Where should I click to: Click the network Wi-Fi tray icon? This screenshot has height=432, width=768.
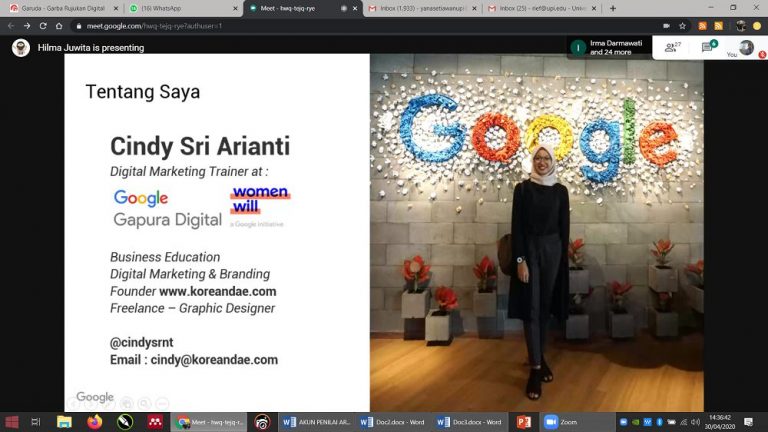683,422
